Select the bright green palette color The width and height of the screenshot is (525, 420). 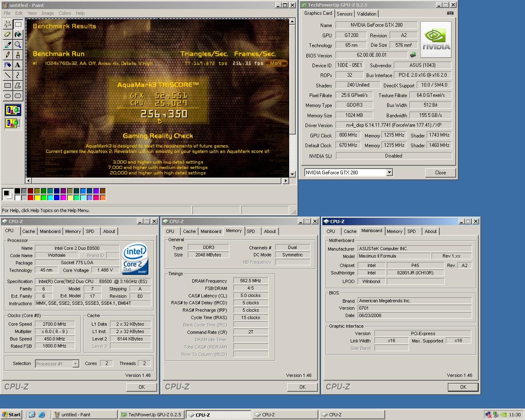[x=43, y=198]
